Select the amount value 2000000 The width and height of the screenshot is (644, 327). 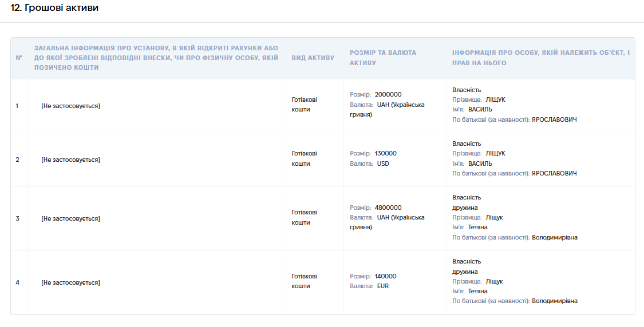coord(388,94)
